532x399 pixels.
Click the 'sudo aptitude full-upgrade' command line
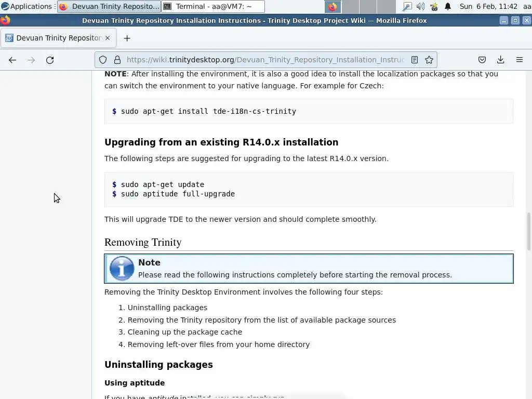tap(178, 194)
